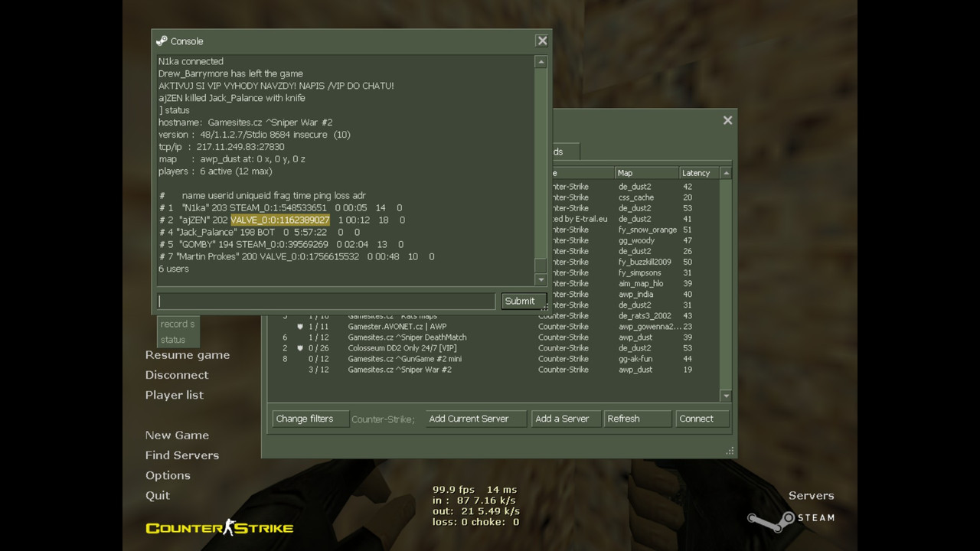
Task: Click console hostname line Gamesites.cz ^Sniper War #2
Action: tap(245, 122)
